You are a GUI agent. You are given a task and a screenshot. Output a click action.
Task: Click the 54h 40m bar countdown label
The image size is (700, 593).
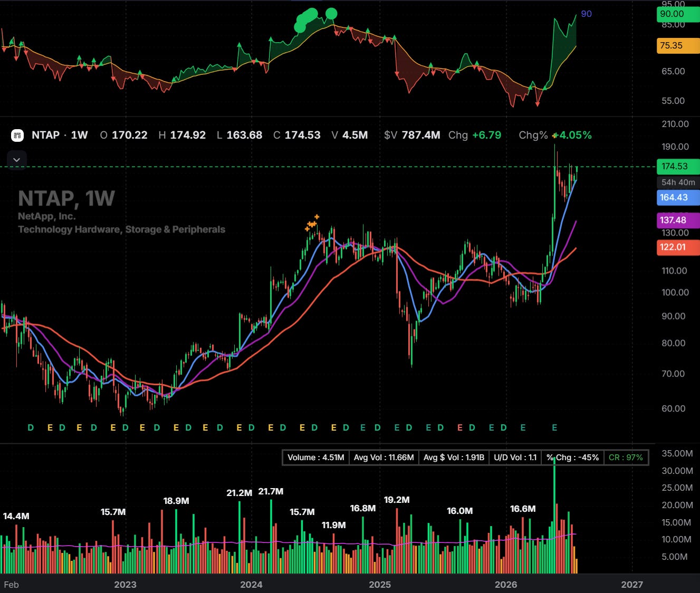(x=678, y=182)
